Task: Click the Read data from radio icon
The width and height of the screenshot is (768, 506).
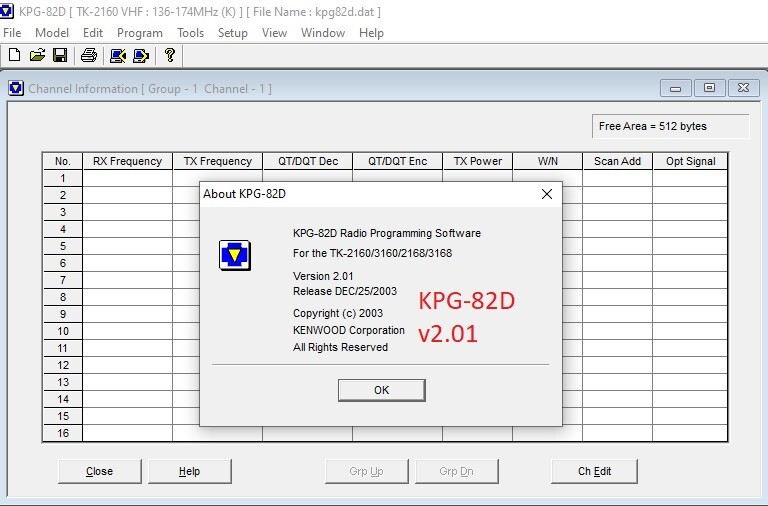Action: pyautogui.click(x=118, y=55)
